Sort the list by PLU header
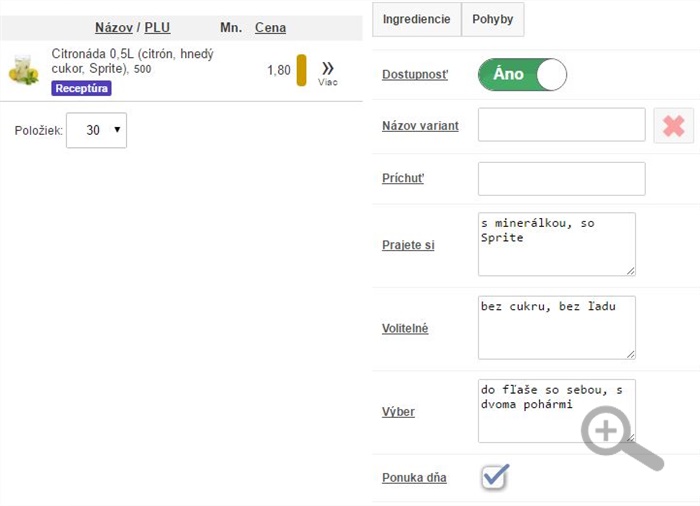This screenshot has width=700, height=506. [157, 27]
